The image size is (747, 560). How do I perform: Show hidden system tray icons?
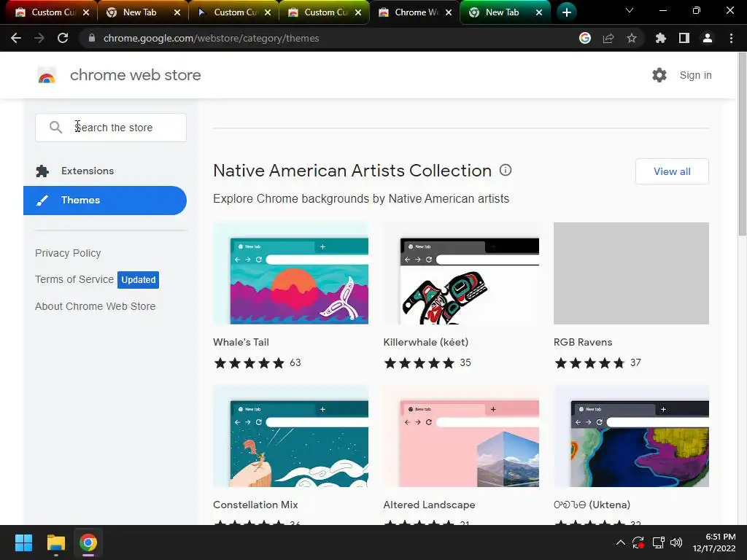point(620,542)
